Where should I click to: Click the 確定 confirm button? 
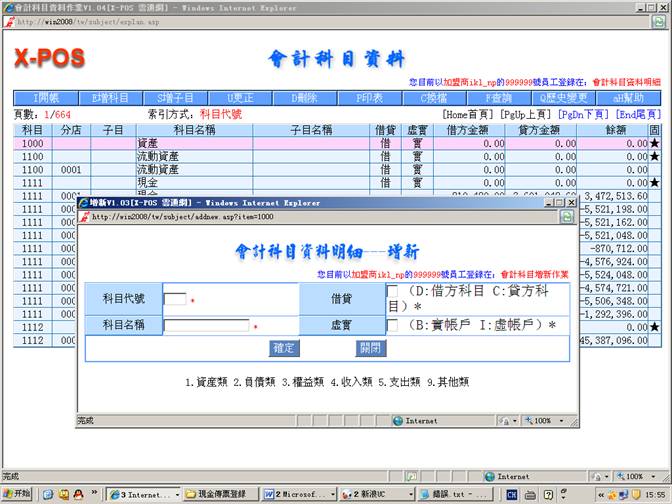point(284,348)
